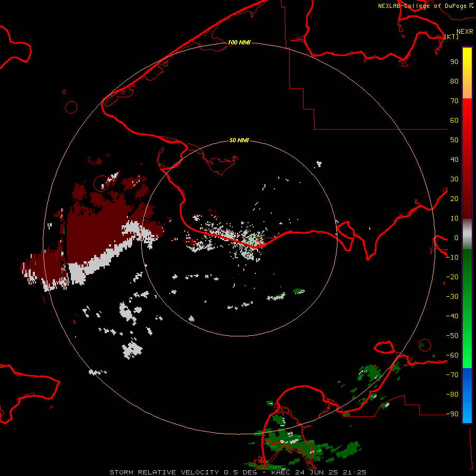Click the 10 value on velocity scale
Screen dimensions: 476x476
pos(454,218)
